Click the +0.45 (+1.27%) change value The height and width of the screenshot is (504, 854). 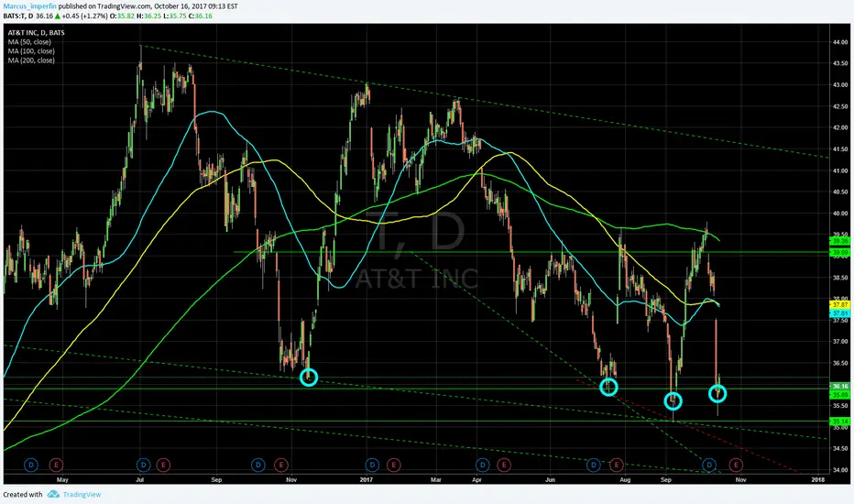(84, 16)
